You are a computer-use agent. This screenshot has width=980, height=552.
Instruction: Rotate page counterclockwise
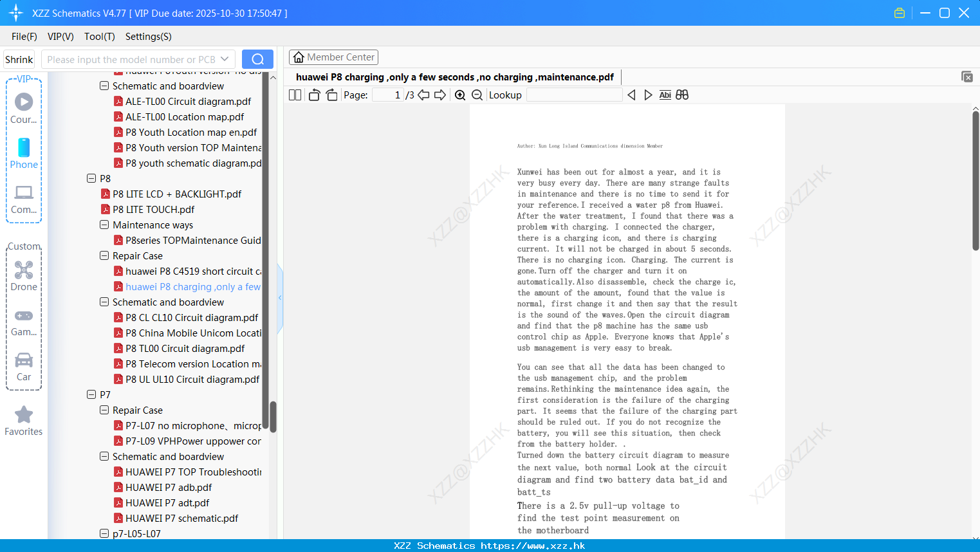(314, 95)
